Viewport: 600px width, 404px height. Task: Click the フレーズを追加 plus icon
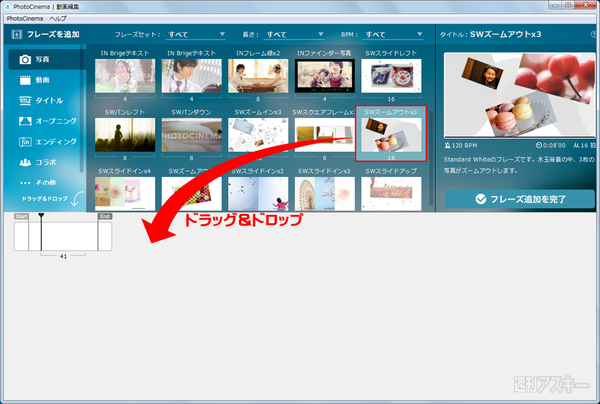pyautogui.click(x=16, y=34)
